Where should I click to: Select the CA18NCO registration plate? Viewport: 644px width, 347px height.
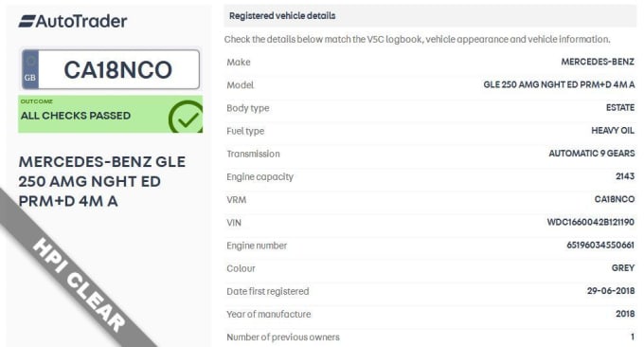coord(111,69)
